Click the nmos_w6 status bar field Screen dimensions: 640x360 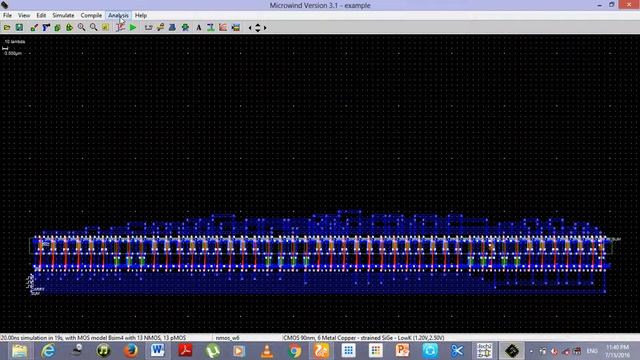227,338
